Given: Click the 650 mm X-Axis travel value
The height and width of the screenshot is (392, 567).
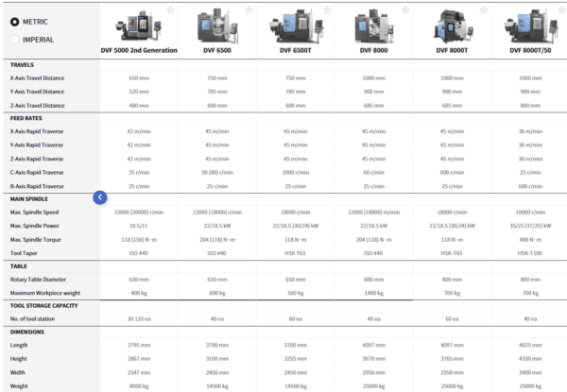Looking at the screenshot, I should 139,78.
